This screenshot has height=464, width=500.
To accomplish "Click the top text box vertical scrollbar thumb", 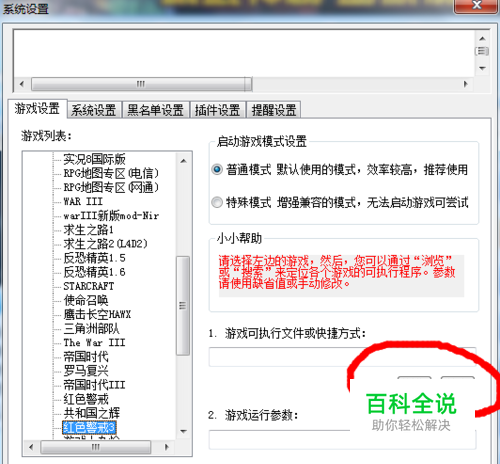I will click(x=482, y=51).
